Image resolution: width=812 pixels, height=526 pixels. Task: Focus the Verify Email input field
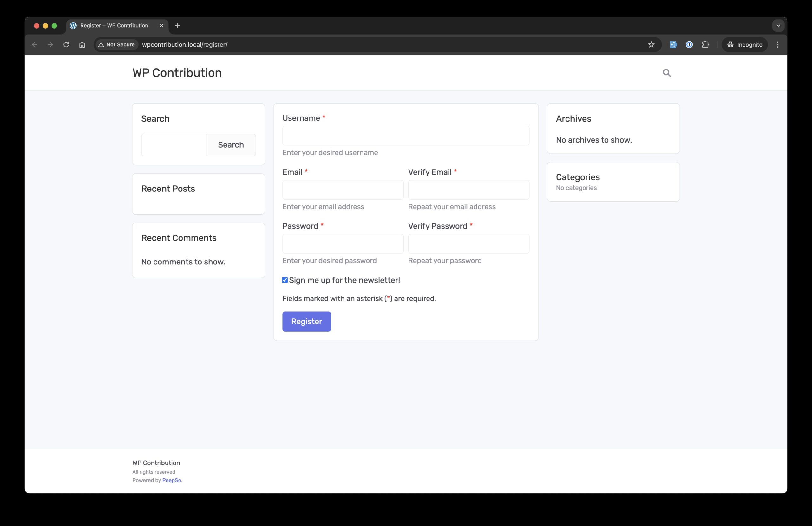(469, 190)
